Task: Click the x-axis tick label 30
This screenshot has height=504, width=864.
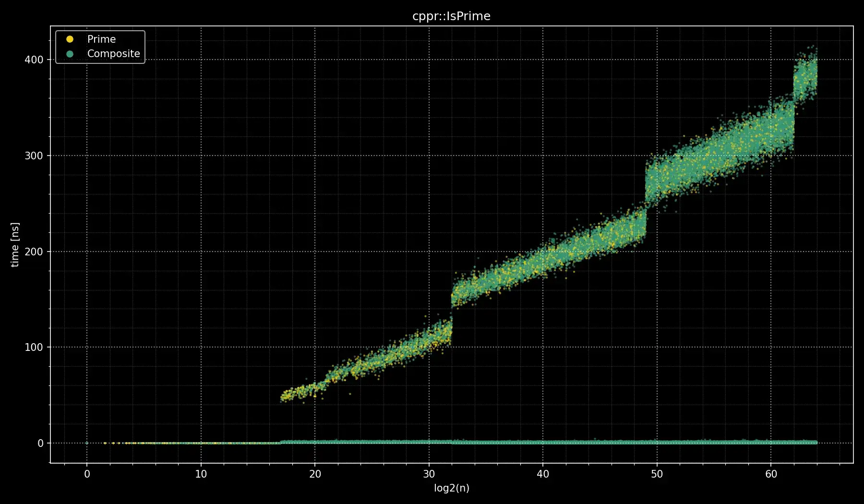Action: click(x=429, y=474)
